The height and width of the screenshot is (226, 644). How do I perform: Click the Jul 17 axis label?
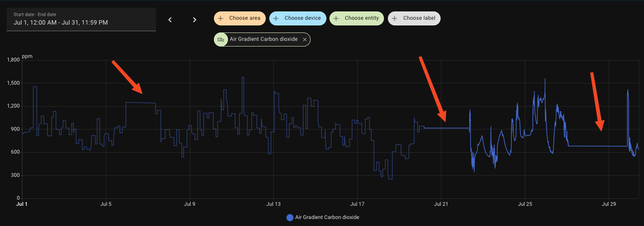click(x=358, y=204)
